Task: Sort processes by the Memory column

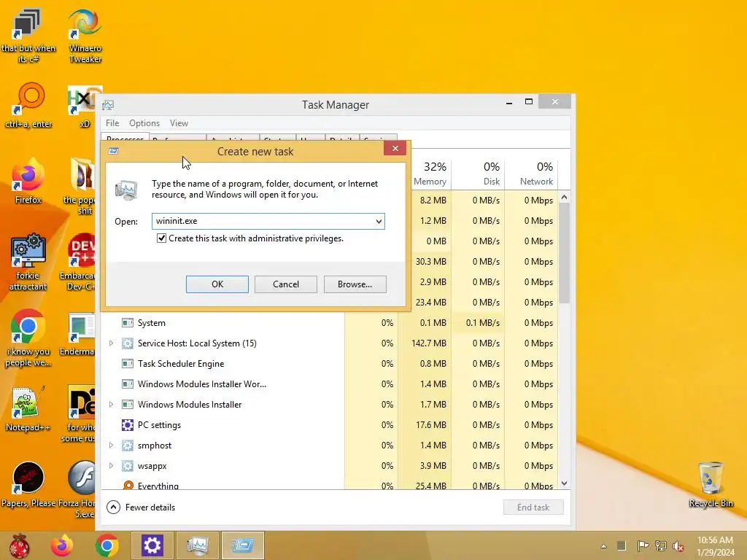Action: coord(430,174)
